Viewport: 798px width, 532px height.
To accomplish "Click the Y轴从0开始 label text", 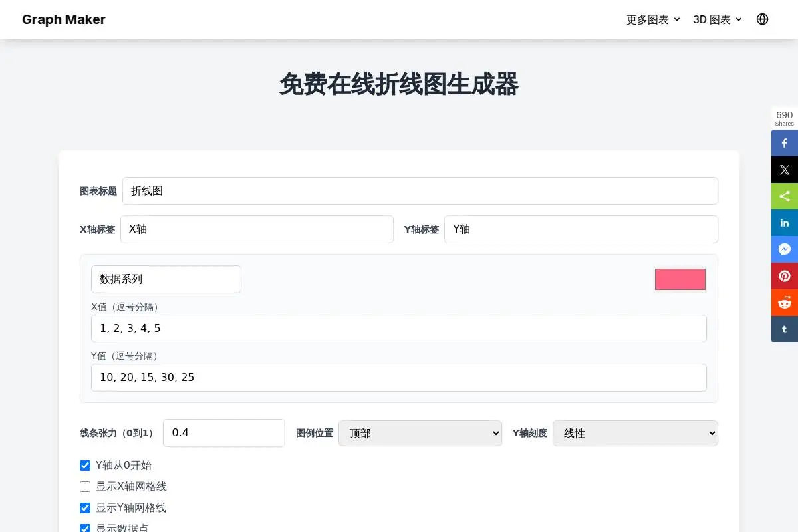I will (124, 465).
